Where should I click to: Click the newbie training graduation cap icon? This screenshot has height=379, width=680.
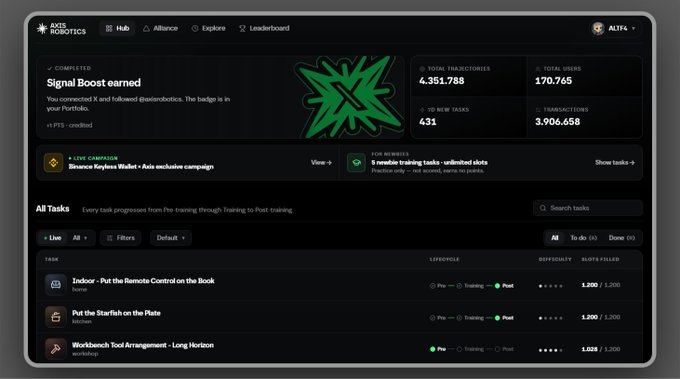point(356,163)
